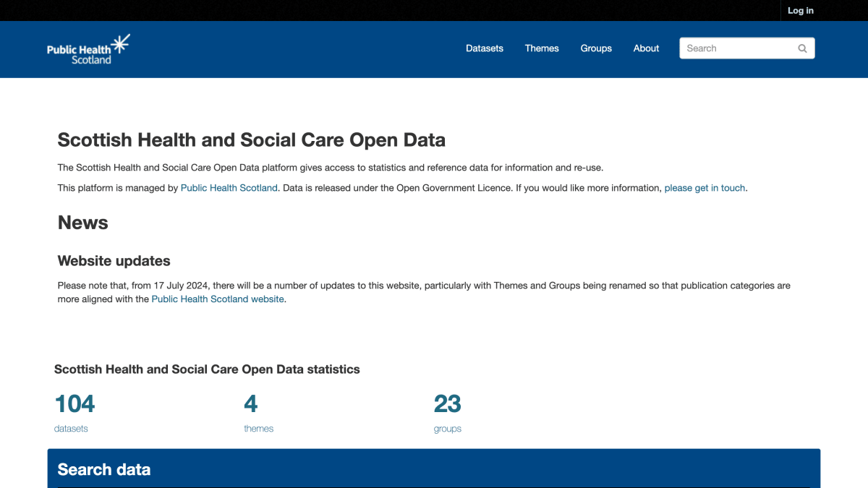The width and height of the screenshot is (868, 488).
Task: Open the Datasets menu item
Action: click(x=485, y=48)
